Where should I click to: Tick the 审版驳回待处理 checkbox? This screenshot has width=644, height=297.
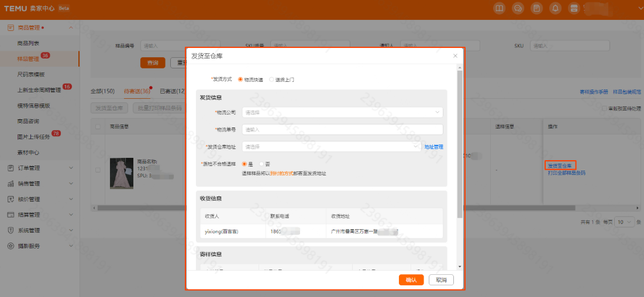[x=604, y=108]
